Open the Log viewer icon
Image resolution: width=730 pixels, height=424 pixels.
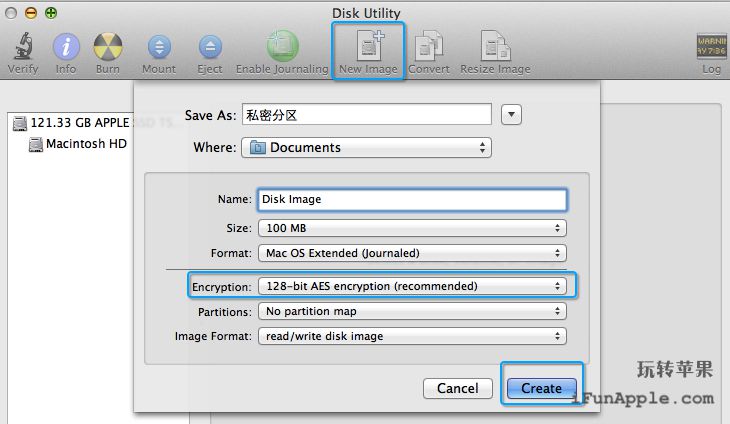pos(711,46)
